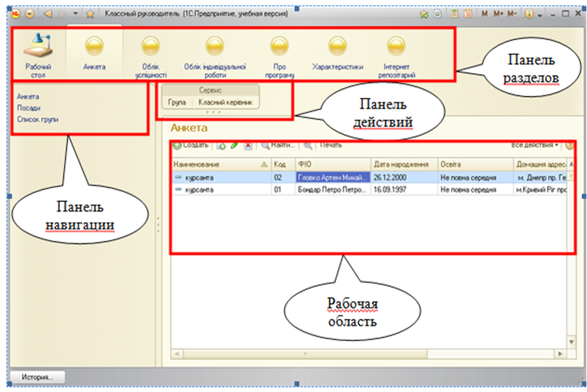Image resolution: width=587 pixels, height=392 pixels.
Task: Click the vertical scrollbar down arrow
Action: tap(571, 341)
